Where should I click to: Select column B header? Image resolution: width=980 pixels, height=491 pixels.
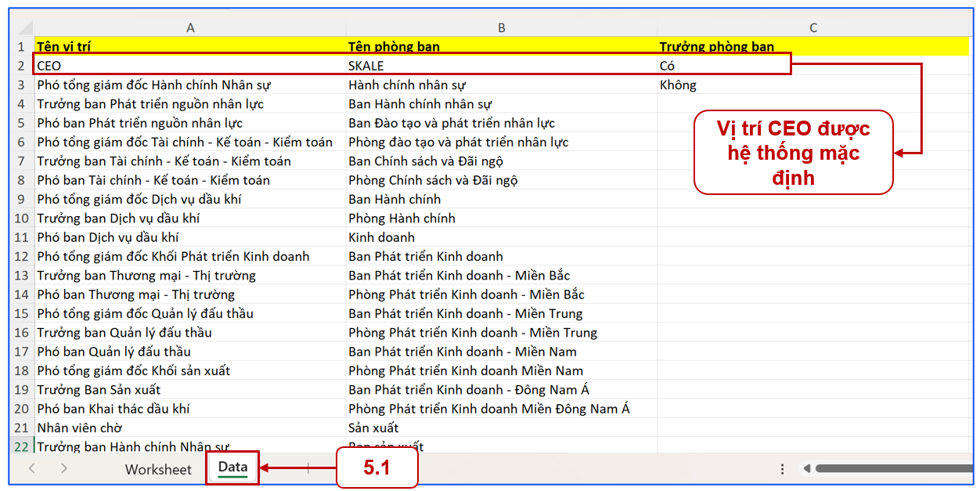pos(502,28)
